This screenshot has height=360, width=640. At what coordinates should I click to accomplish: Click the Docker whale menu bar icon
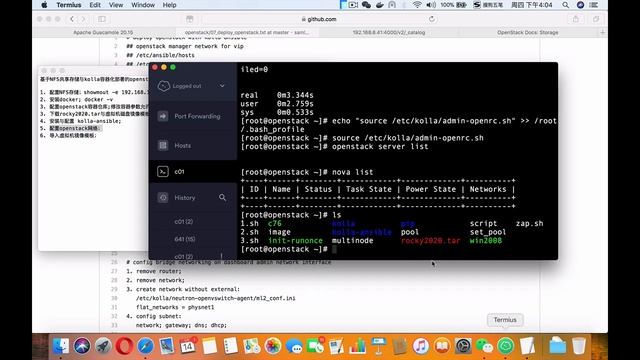coord(380,5)
